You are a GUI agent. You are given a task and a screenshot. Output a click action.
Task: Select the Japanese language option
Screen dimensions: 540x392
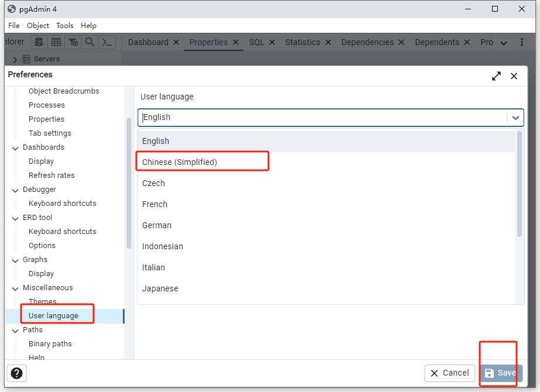pos(326,288)
